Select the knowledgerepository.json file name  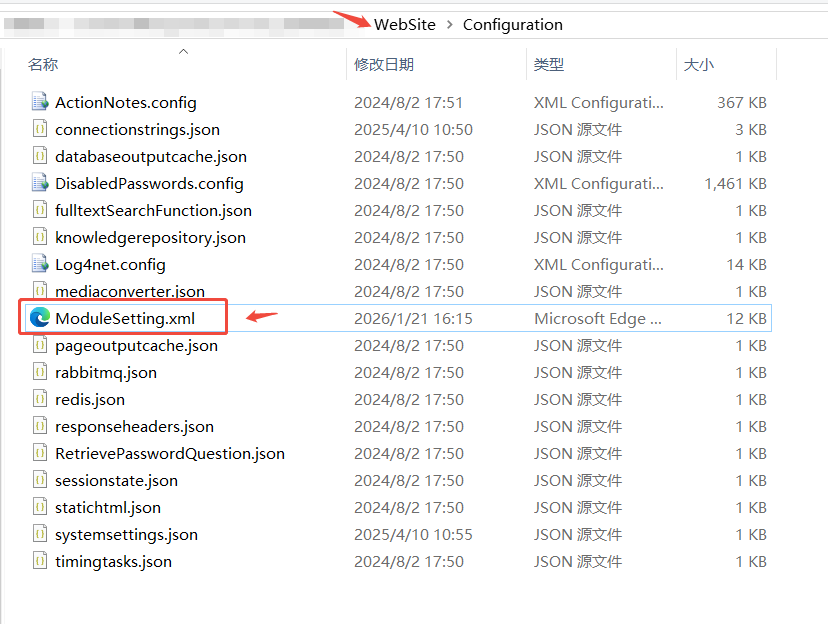pyautogui.click(x=150, y=238)
